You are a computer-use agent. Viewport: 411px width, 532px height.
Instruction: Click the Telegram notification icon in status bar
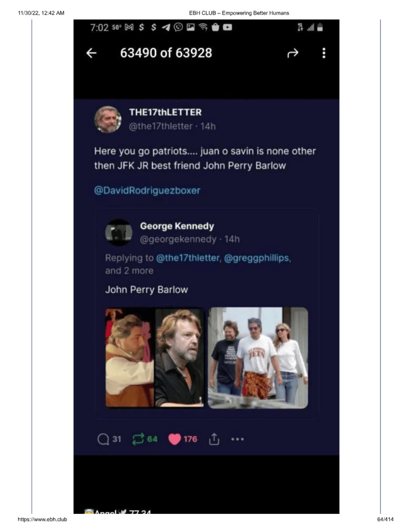click(x=166, y=28)
